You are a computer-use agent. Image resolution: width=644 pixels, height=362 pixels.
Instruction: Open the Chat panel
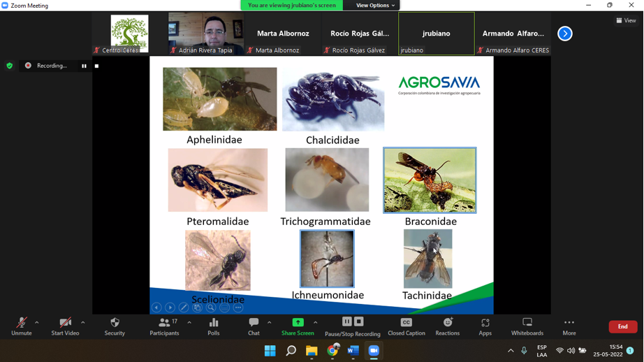tap(254, 326)
